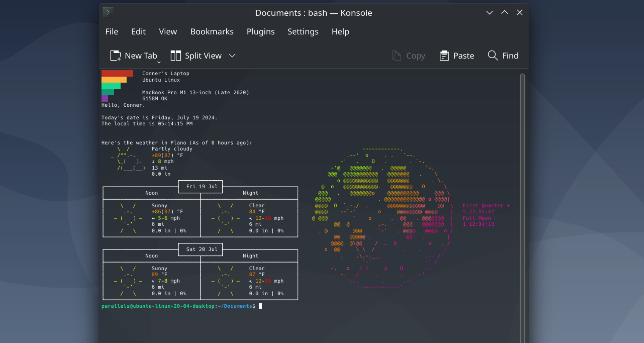
Task: Open the Plugins menu
Action: click(x=260, y=31)
